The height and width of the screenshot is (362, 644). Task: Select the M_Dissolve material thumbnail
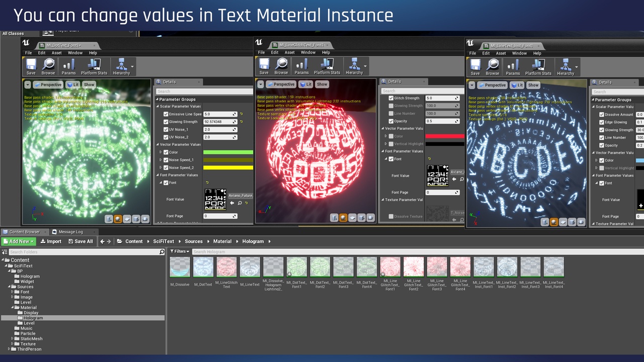coord(180,267)
